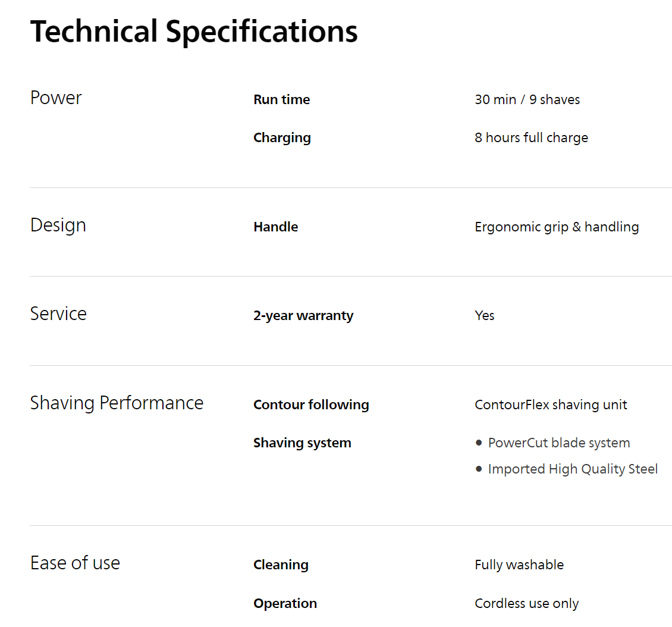Click the Fully washable value
This screenshot has height=627, width=672.
click(x=519, y=565)
